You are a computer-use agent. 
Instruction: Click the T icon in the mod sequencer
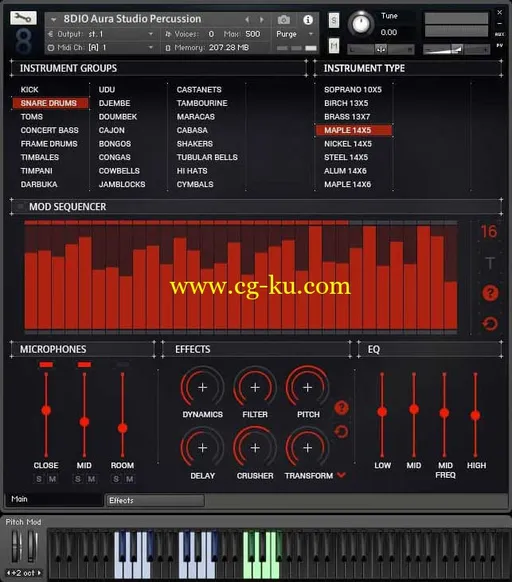(490, 263)
